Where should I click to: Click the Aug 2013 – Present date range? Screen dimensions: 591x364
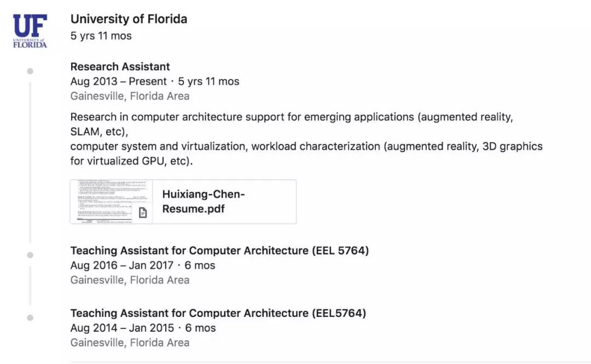pyautogui.click(x=119, y=82)
